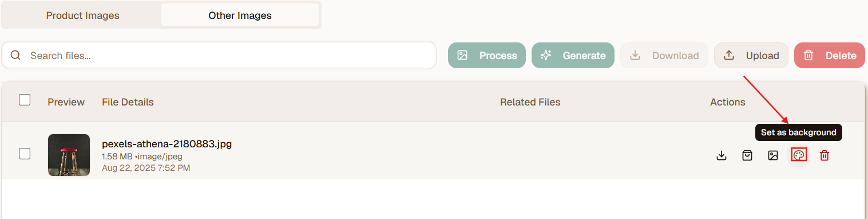Check the box for pexels-athena-2180883.jpg

tap(25, 154)
